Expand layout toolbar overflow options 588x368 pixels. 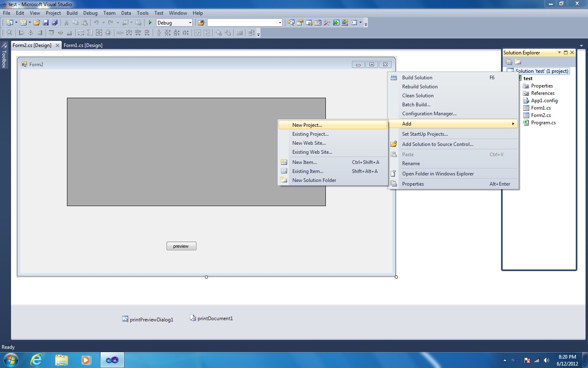pos(258,33)
